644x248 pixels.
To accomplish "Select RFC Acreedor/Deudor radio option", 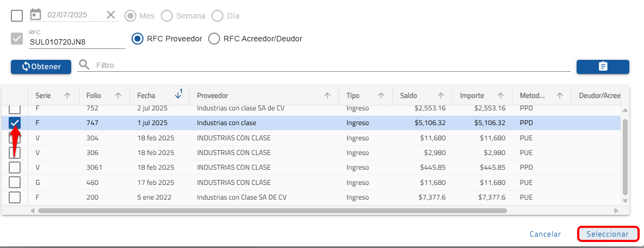I will [x=215, y=39].
